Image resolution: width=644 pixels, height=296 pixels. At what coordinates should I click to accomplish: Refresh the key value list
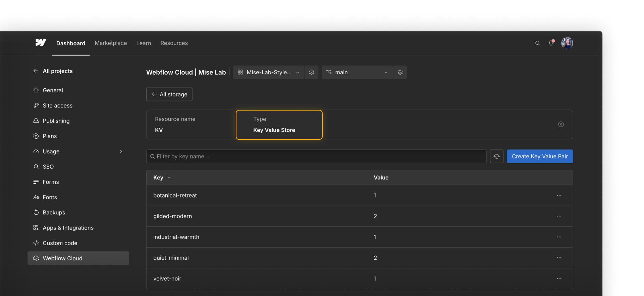click(496, 156)
